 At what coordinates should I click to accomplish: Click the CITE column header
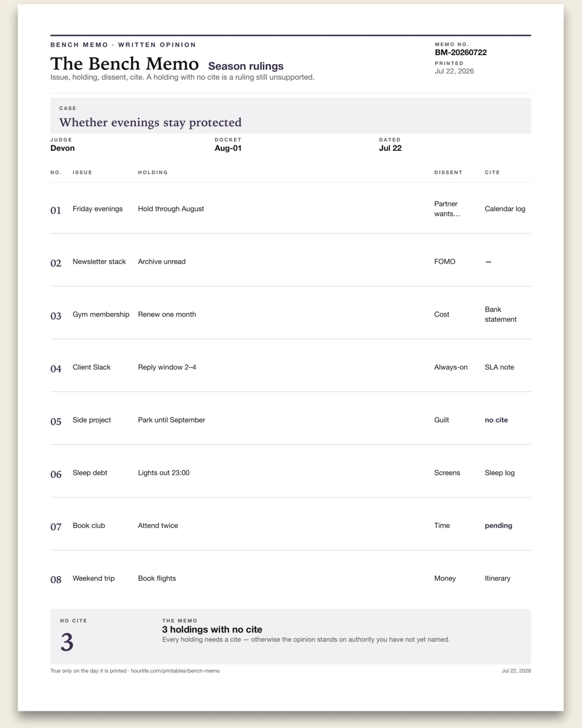click(x=492, y=172)
